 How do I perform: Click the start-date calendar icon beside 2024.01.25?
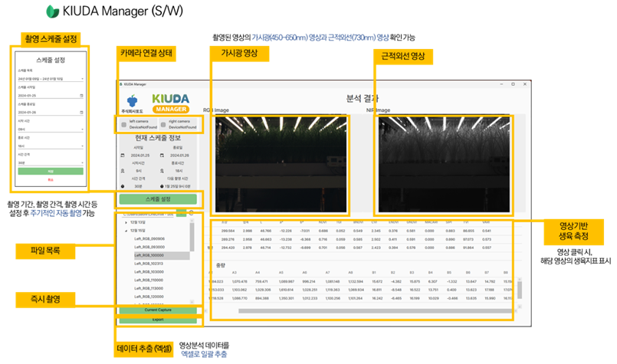(123, 156)
